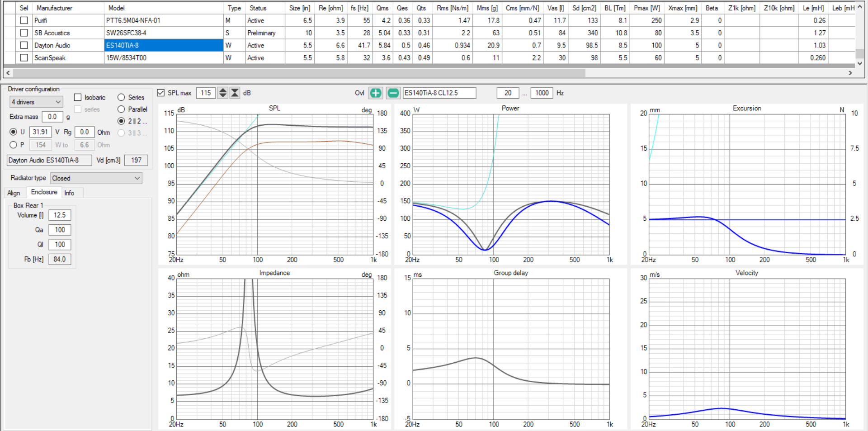Sort table by Model column header
868x431 pixels.
(164, 8)
